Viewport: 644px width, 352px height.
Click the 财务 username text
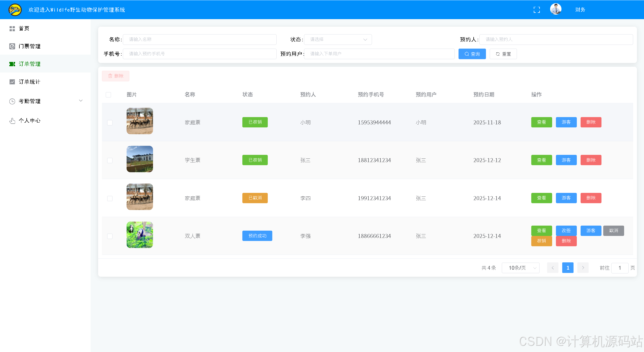pos(580,10)
